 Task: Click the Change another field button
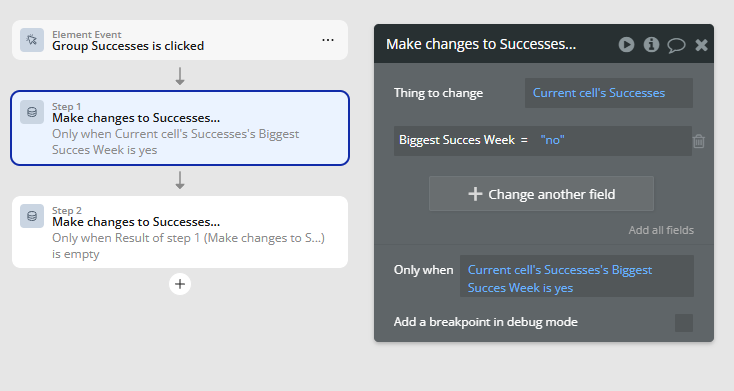tap(541, 194)
